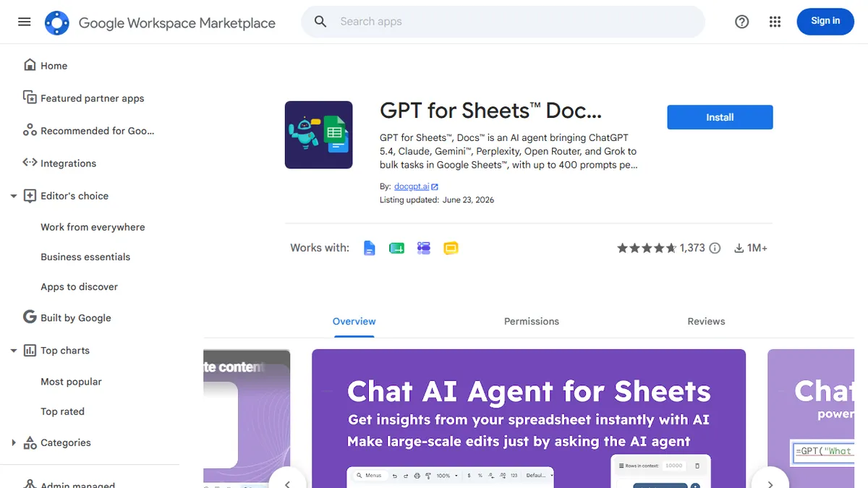Open Work from everywhere category

tap(93, 227)
